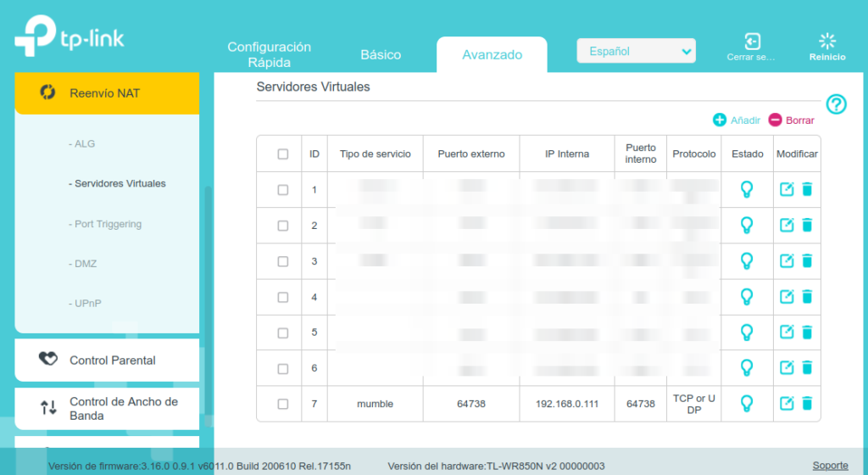Edit virtual server entry 2
This screenshot has width=868, height=475.
tap(787, 225)
